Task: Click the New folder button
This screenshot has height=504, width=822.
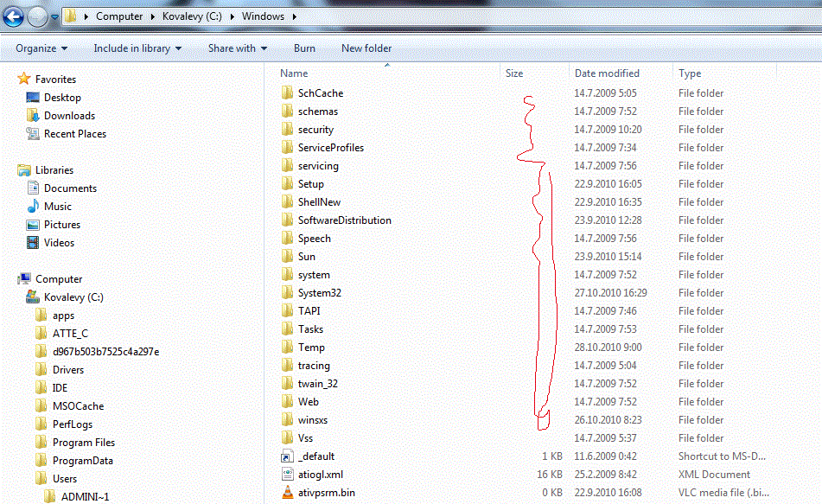Action: pos(366,48)
